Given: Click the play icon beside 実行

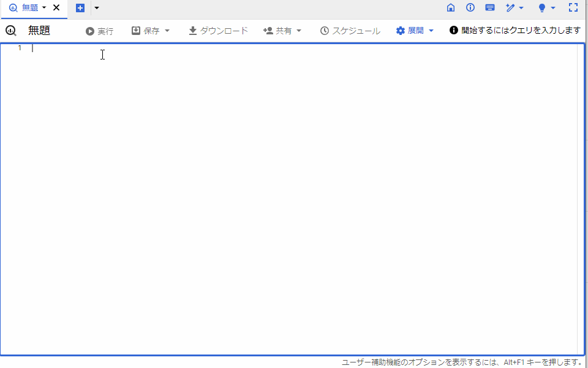Looking at the screenshot, I should click(89, 31).
